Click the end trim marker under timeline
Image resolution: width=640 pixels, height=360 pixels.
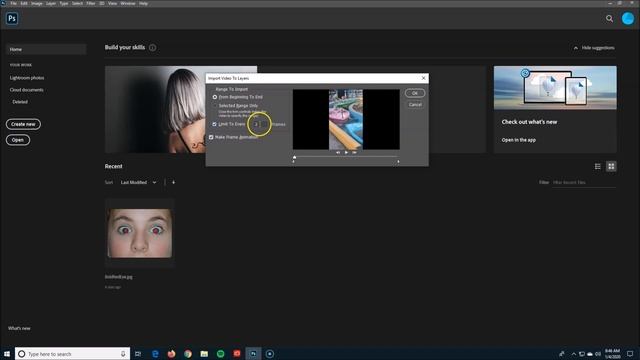[398, 162]
